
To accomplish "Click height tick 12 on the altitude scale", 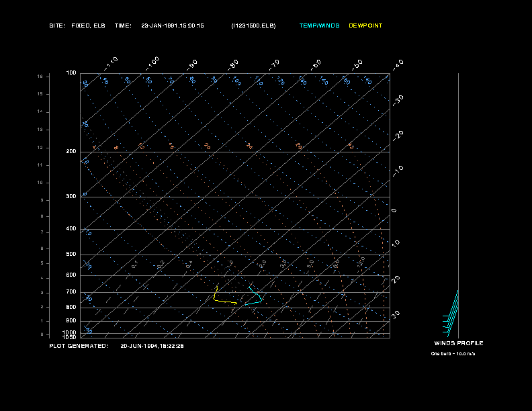I will (x=40, y=148).
